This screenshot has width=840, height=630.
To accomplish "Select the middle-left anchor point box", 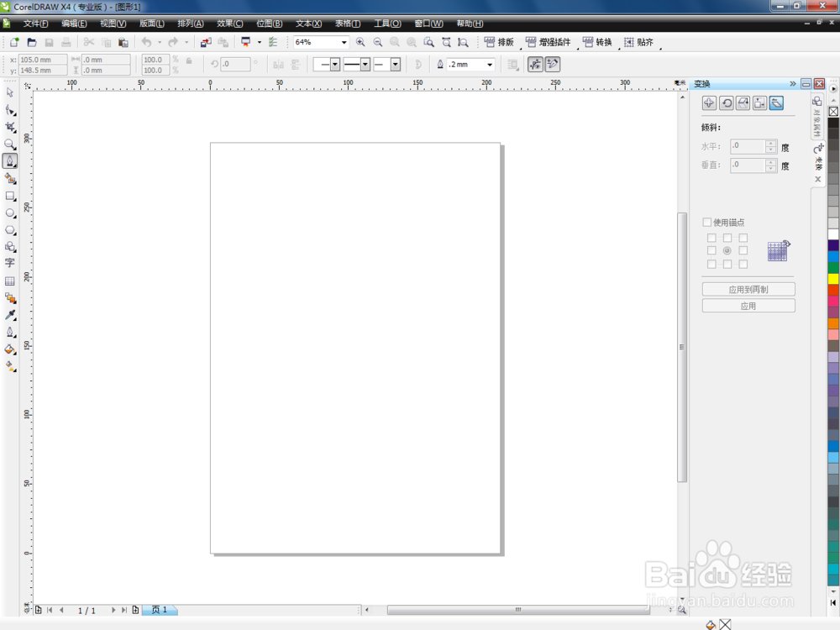I will tap(711, 250).
